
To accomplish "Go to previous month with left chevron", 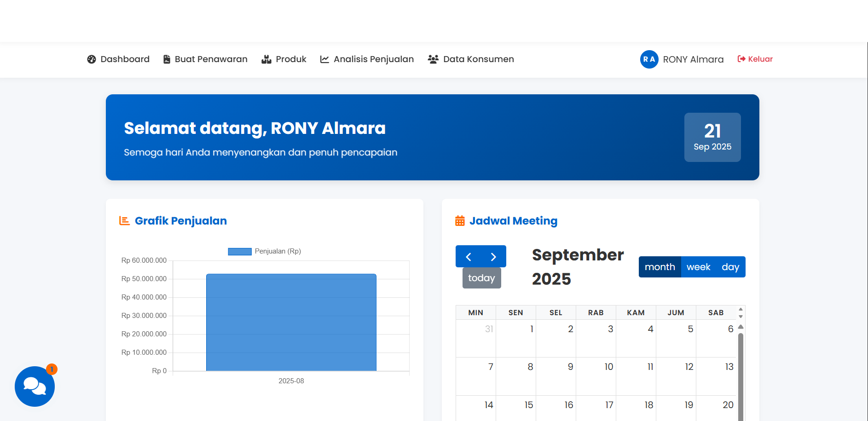I will pos(469,257).
